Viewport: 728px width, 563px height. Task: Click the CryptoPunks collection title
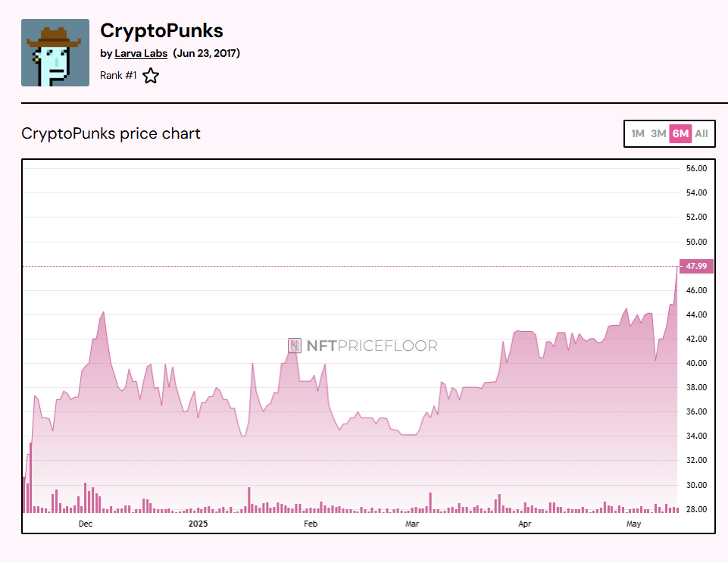tap(161, 30)
